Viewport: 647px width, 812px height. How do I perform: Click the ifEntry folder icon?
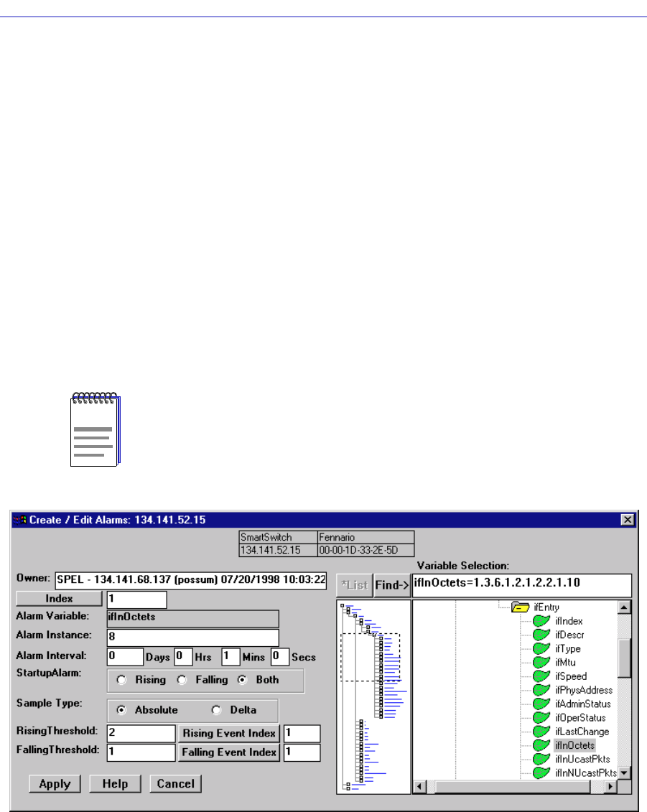click(x=520, y=607)
